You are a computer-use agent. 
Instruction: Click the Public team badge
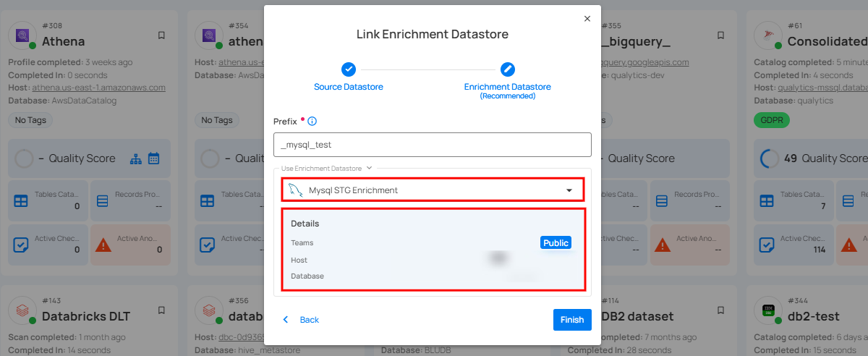tap(556, 243)
